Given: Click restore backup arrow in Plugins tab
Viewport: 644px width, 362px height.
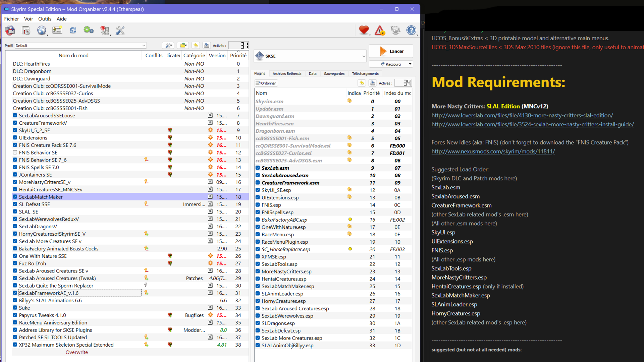Looking at the screenshot, I should click(x=362, y=83).
